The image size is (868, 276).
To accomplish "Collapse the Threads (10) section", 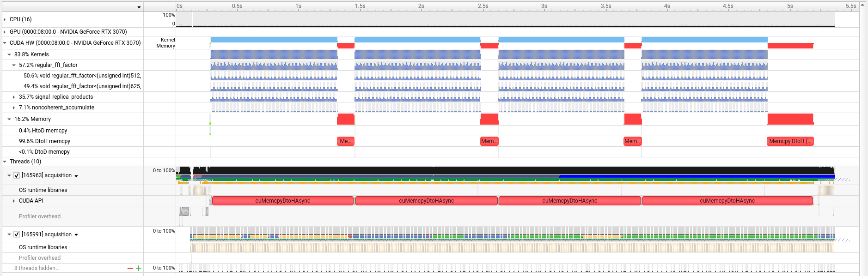I will coord(5,162).
